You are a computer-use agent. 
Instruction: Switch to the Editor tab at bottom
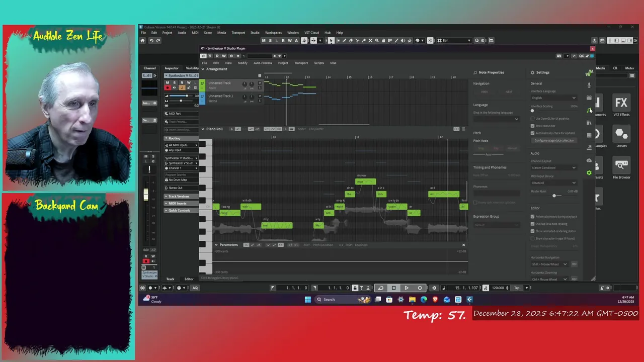[189, 280]
